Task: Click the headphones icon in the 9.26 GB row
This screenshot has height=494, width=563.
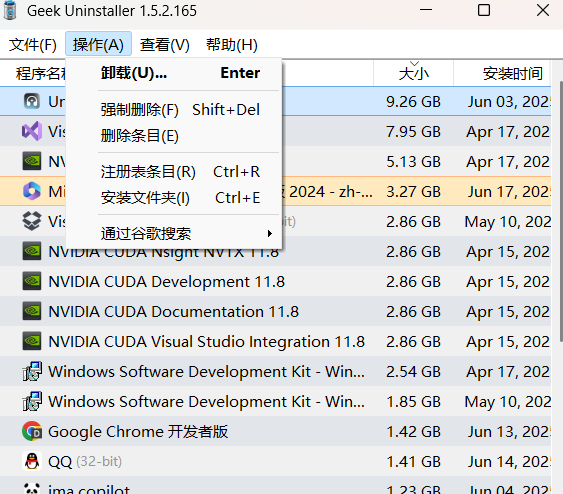Action: tap(32, 101)
